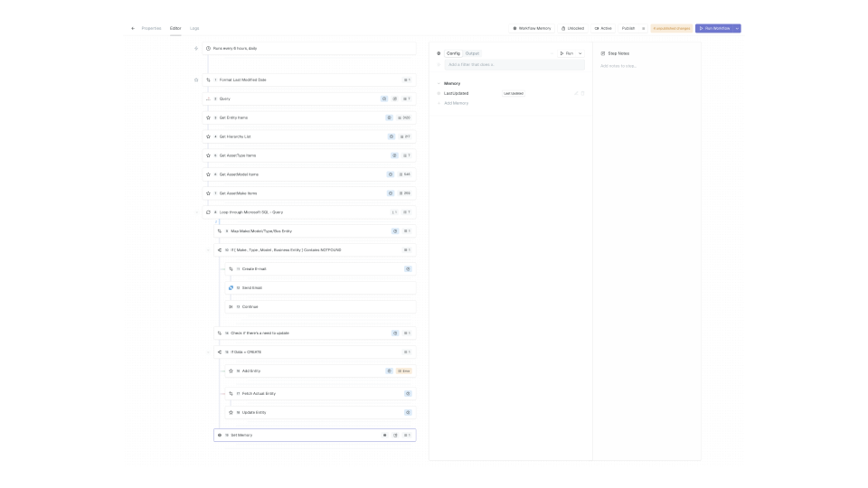
Task: Collapse the Memory section
Action: coord(439,83)
